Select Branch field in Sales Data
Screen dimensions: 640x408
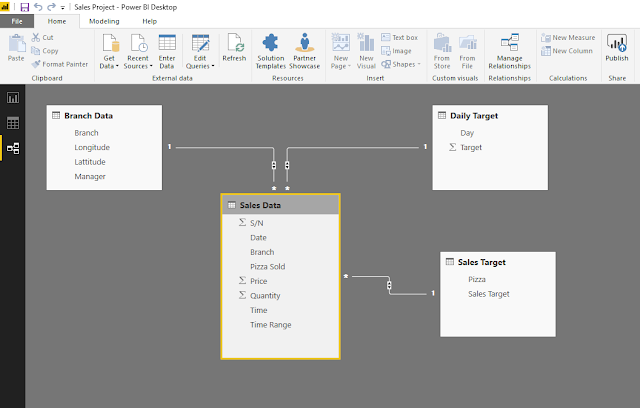tap(262, 252)
